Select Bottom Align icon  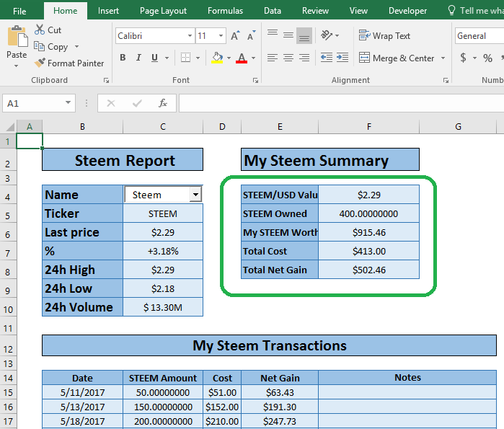pyautogui.click(x=304, y=35)
